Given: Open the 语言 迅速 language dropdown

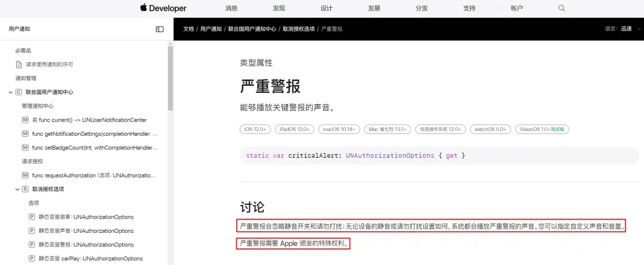Looking at the screenshot, I should point(623,29).
